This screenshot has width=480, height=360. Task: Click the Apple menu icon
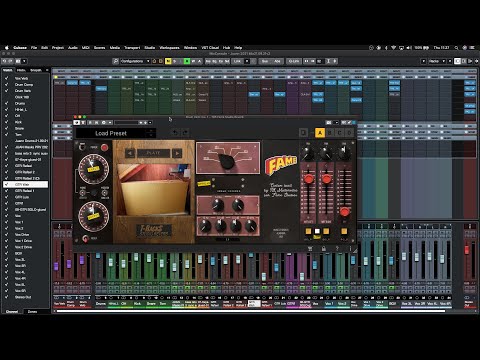[x=6, y=48]
